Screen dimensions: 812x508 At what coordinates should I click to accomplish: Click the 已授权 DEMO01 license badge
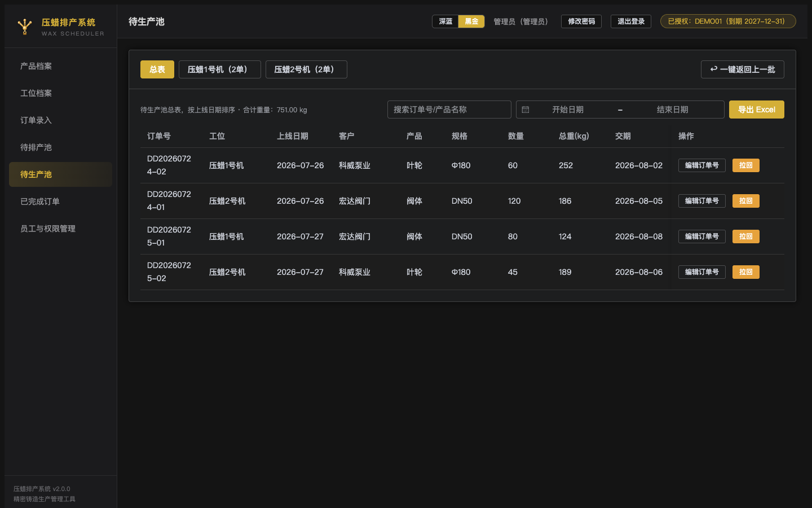point(728,21)
